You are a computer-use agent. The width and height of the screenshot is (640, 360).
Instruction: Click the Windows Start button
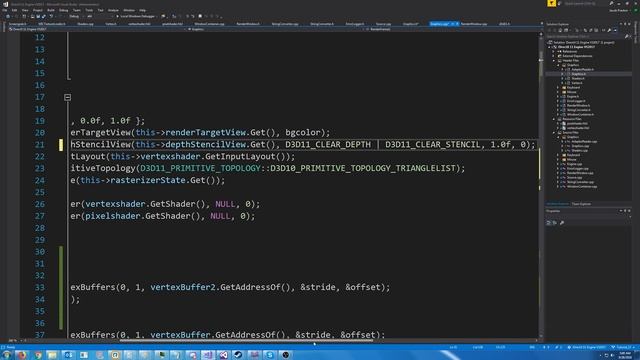[x=7, y=355]
